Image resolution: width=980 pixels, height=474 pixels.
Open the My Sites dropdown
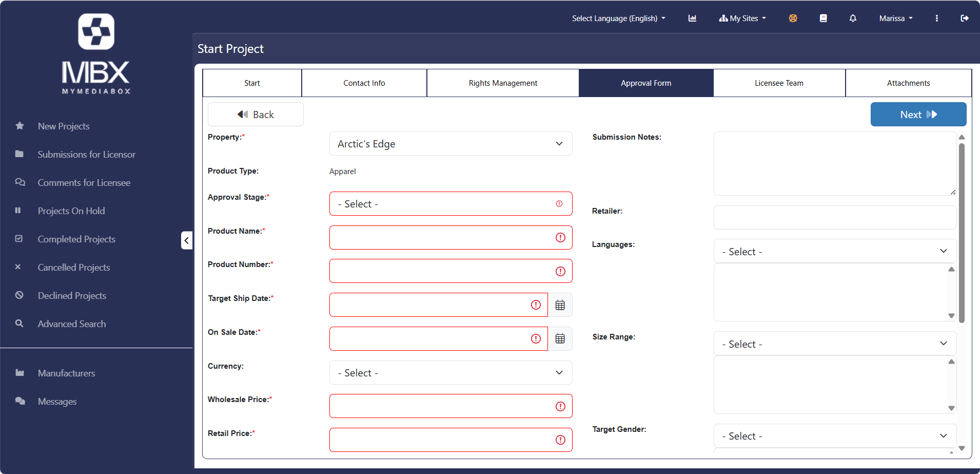(742, 18)
